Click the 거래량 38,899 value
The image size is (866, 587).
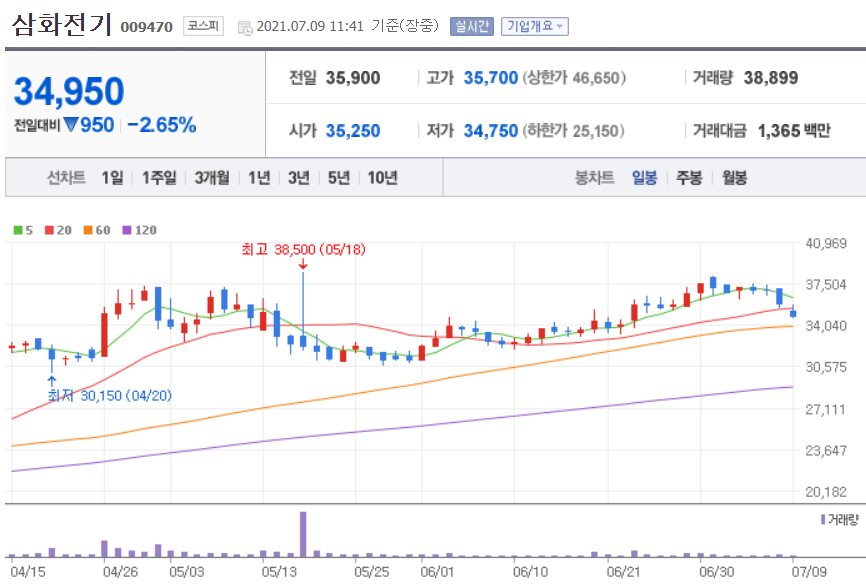770,78
